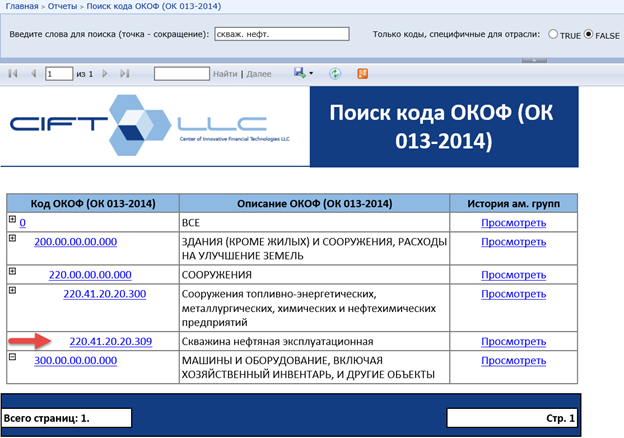Click the report title banner
Viewport: 624px width, 438px height.
(x=444, y=127)
